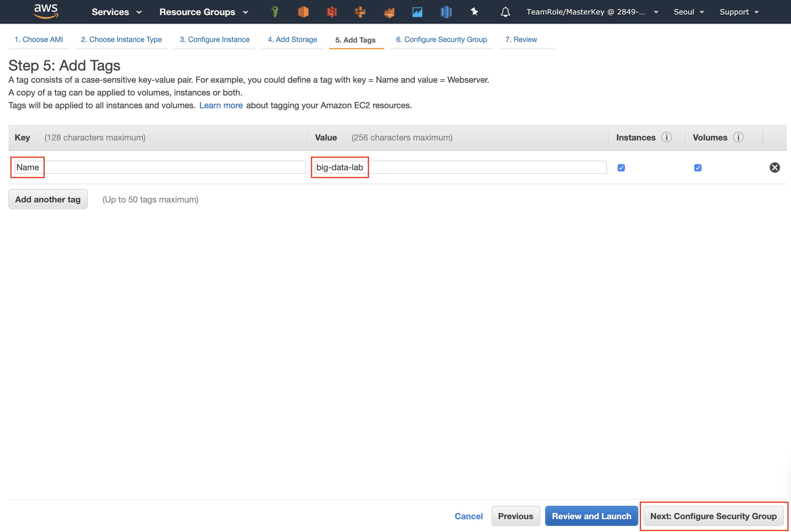Click the Add another tag button
The width and height of the screenshot is (791, 532).
point(48,199)
